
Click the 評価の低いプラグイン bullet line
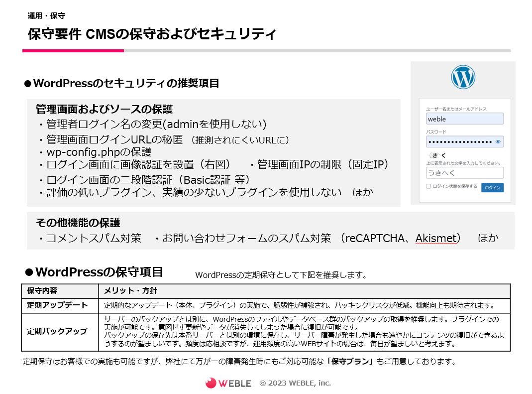point(206,192)
